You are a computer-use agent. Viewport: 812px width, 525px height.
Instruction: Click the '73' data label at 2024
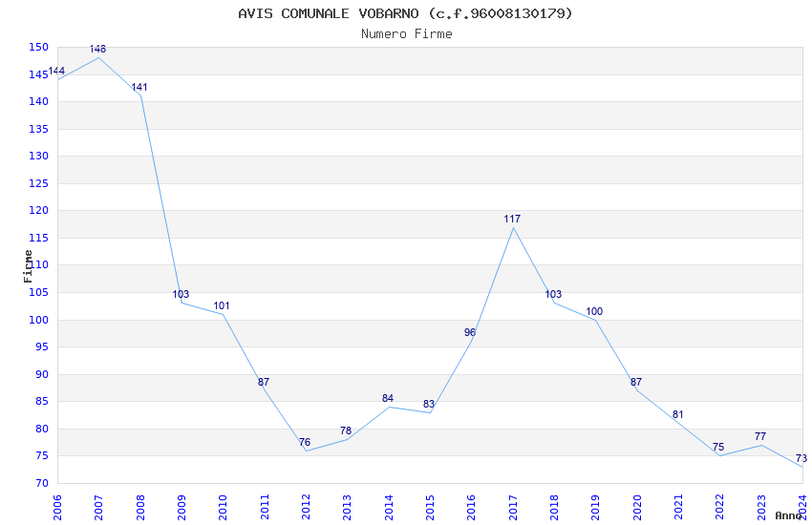coord(801,458)
